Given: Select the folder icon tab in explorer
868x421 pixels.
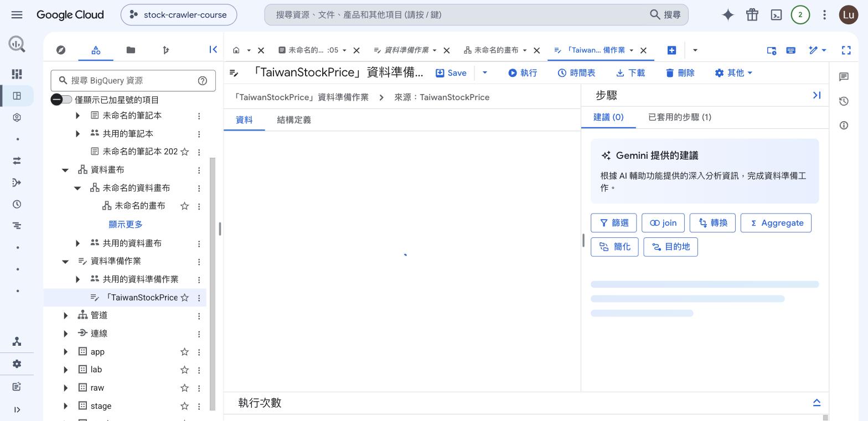Looking at the screenshot, I should tap(131, 50).
